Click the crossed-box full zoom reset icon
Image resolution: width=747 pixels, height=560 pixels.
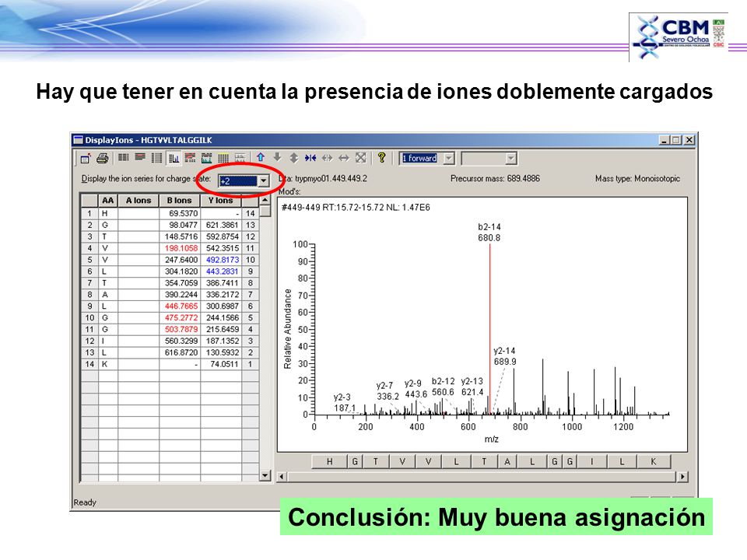coord(360,158)
